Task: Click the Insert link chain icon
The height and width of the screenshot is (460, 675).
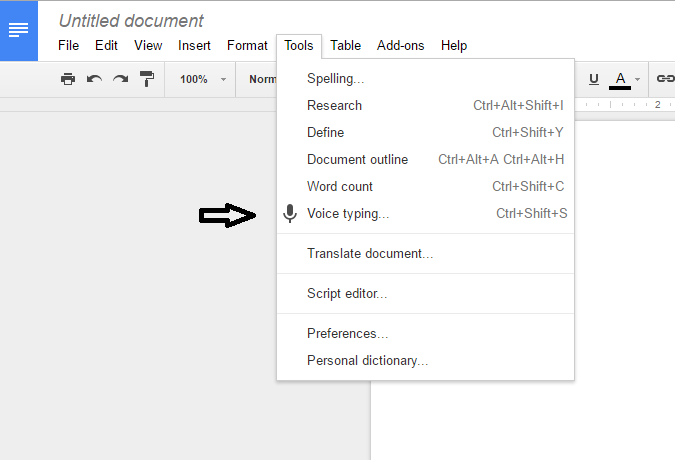Action: pyautogui.click(x=664, y=79)
